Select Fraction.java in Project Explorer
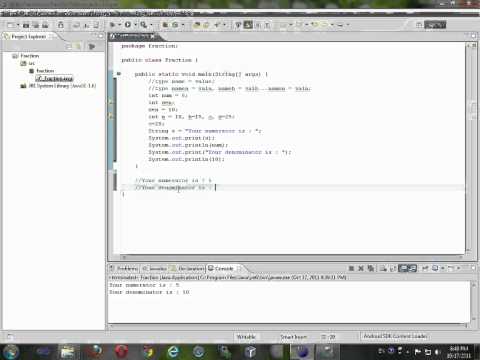Viewport: 480px width, 360px height. [54, 78]
